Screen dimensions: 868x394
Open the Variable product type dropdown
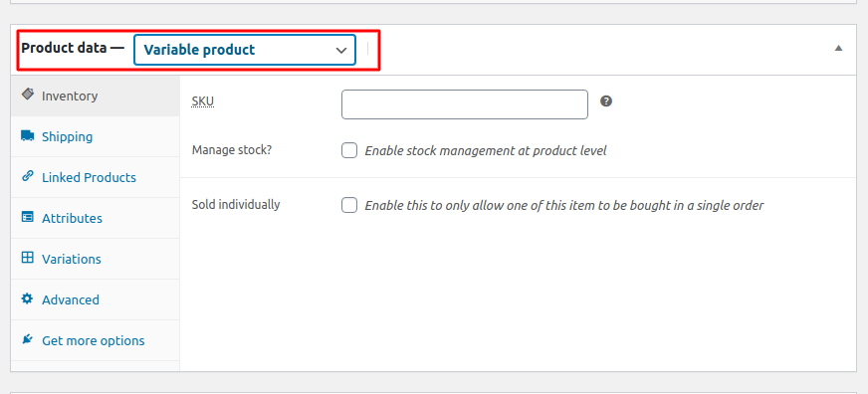(245, 50)
